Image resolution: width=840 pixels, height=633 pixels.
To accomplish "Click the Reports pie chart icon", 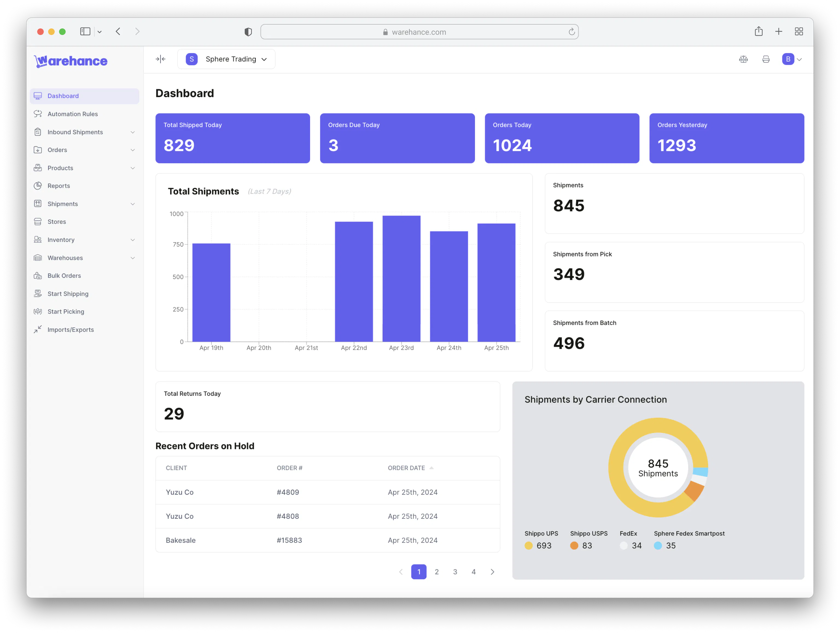I will pyautogui.click(x=37, y=186).
